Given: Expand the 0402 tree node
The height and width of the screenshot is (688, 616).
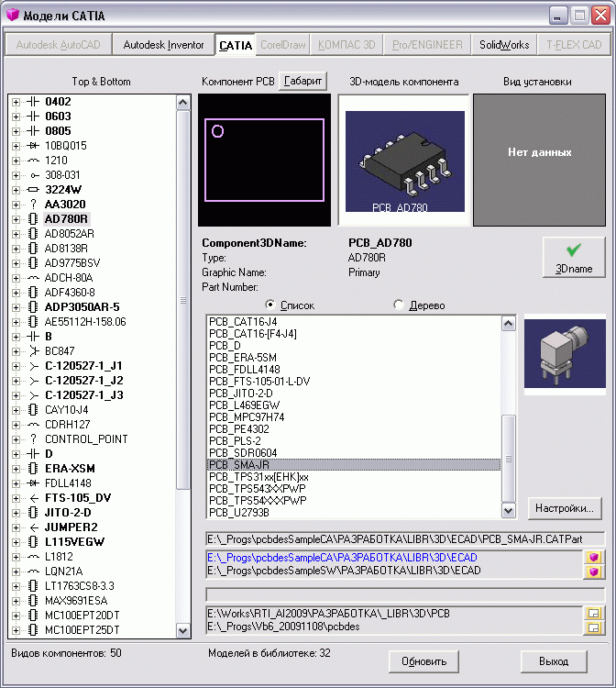Looking at the screenshot, I should 16,102.
